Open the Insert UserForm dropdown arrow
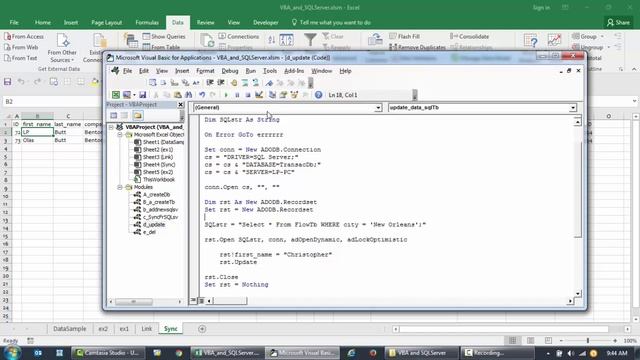 [x=134, y=95]
